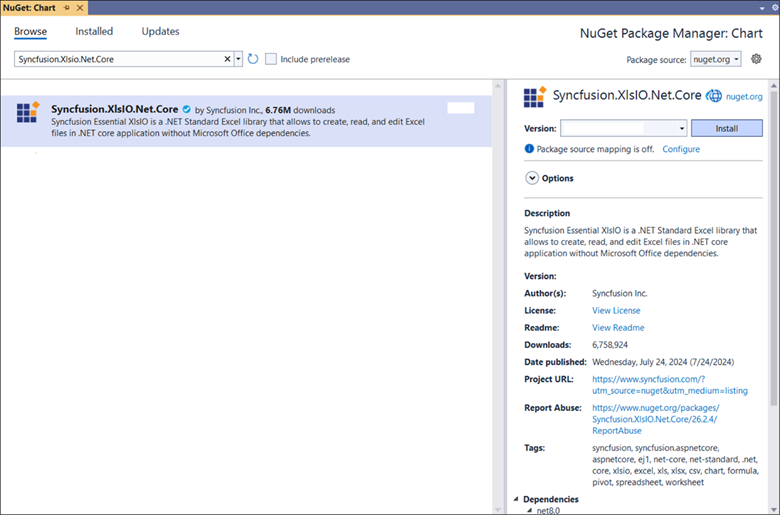This screenshot has height=515, width=780.
Task: Switch to the Updates tab
Action: pyautogui.click(x=160, y=32)
